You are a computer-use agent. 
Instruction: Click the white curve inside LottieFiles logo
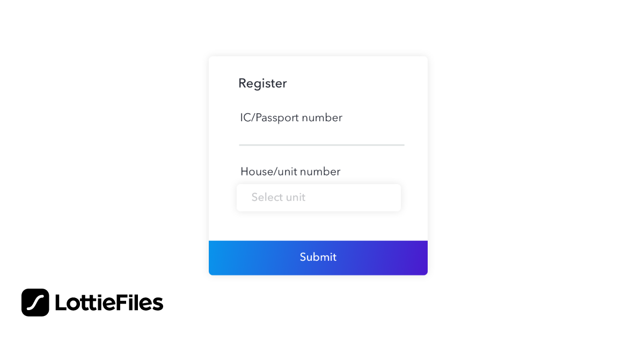pos(35,303)
